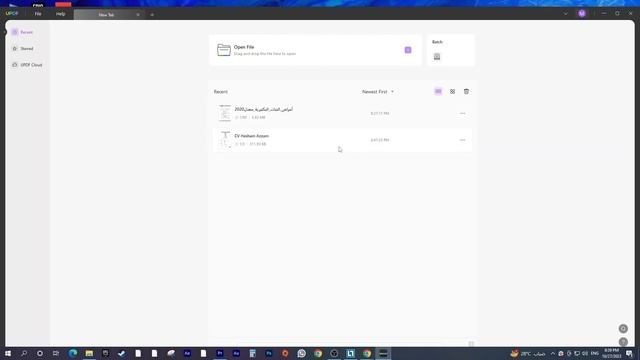Screen dimensions: 640x360
Task: Expand the tab list chevron in title bar
Action: (x=566, y=13)
